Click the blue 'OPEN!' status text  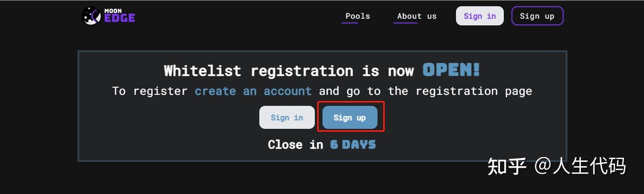[451, 70]
